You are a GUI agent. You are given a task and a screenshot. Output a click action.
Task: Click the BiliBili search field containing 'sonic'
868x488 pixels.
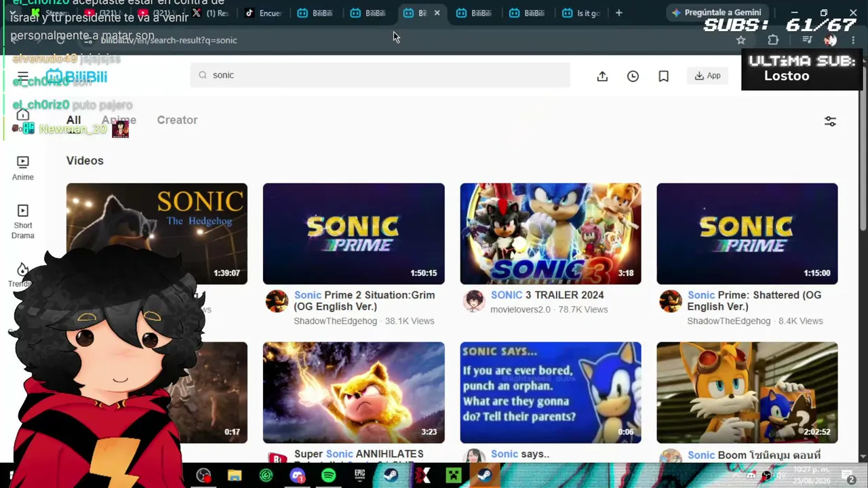point(380,75)
